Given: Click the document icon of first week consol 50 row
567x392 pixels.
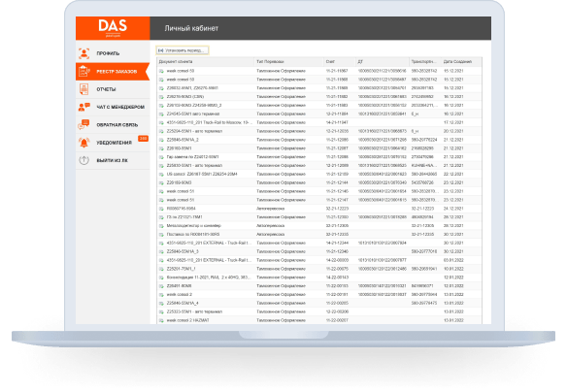Looking at the screenshot, I should pos(161,71).
